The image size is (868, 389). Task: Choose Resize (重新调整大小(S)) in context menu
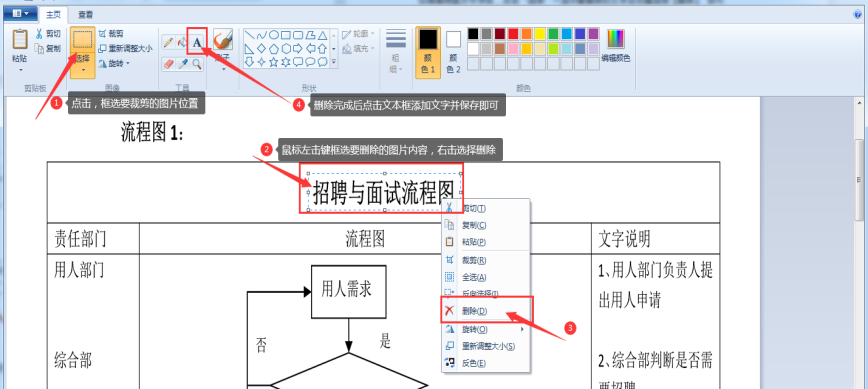tap(485, 346)
